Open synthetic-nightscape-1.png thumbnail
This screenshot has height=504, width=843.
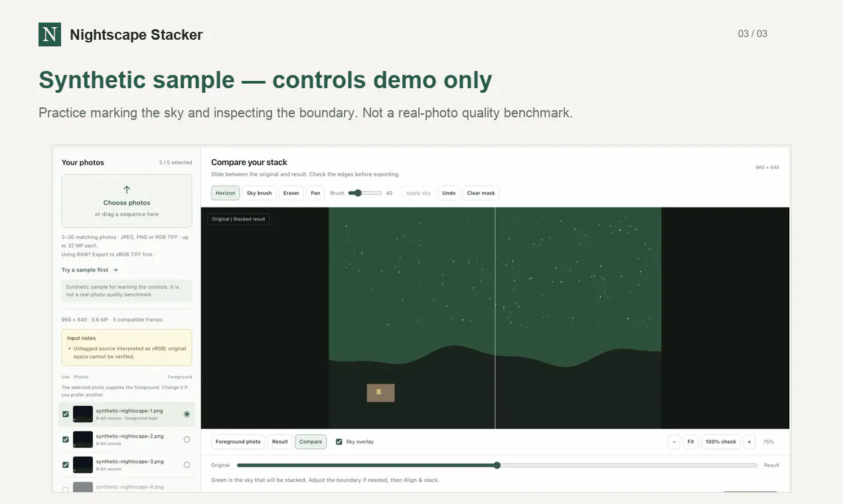pos(83,414)
